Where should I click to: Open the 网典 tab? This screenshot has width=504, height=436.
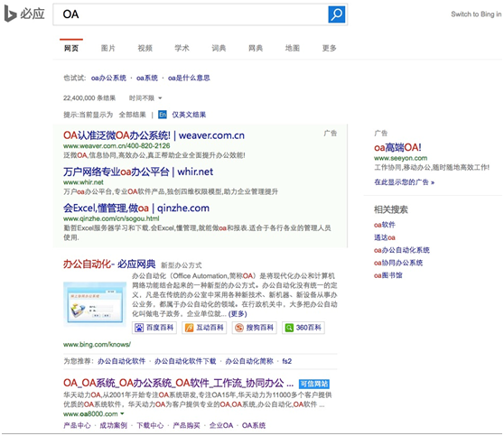pyautogui.click(x=256, y=48)
